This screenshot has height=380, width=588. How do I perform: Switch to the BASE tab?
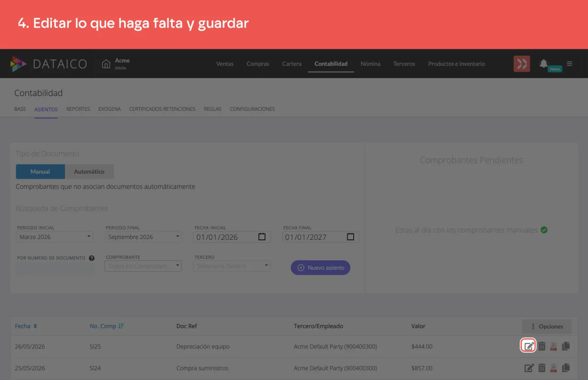(x=20, y=109)
